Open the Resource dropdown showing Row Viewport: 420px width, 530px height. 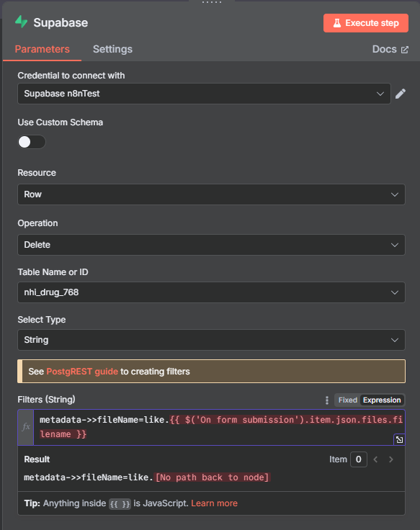[211, 194]
